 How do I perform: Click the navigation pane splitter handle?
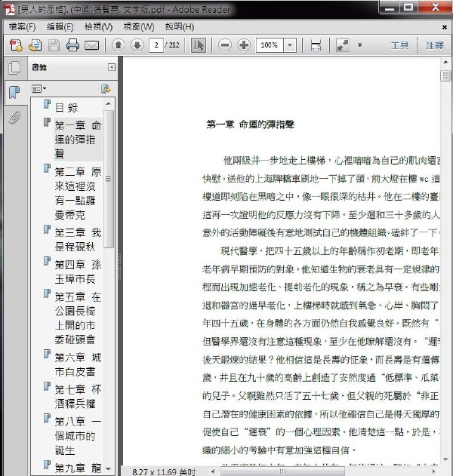119,269
